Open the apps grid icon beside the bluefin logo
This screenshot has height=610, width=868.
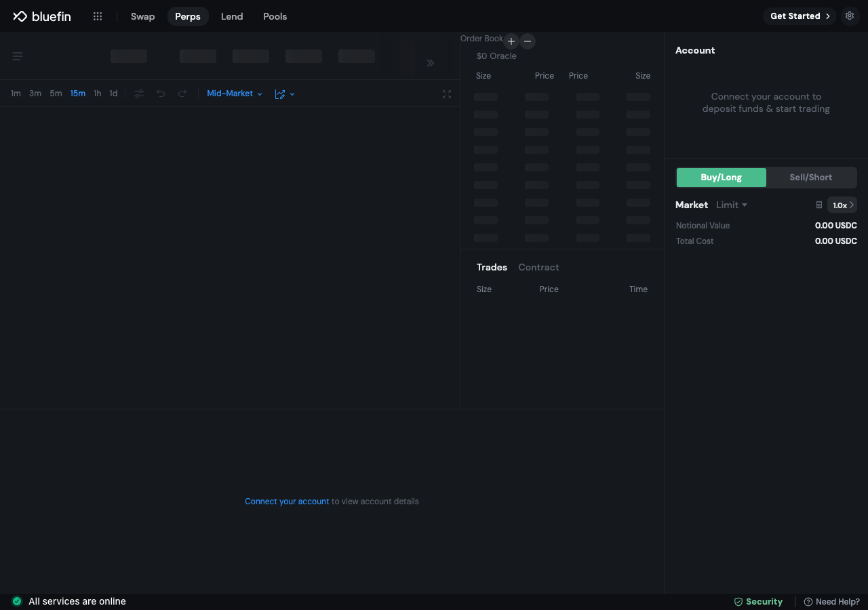pyautogui.click(x=98, y=16)
